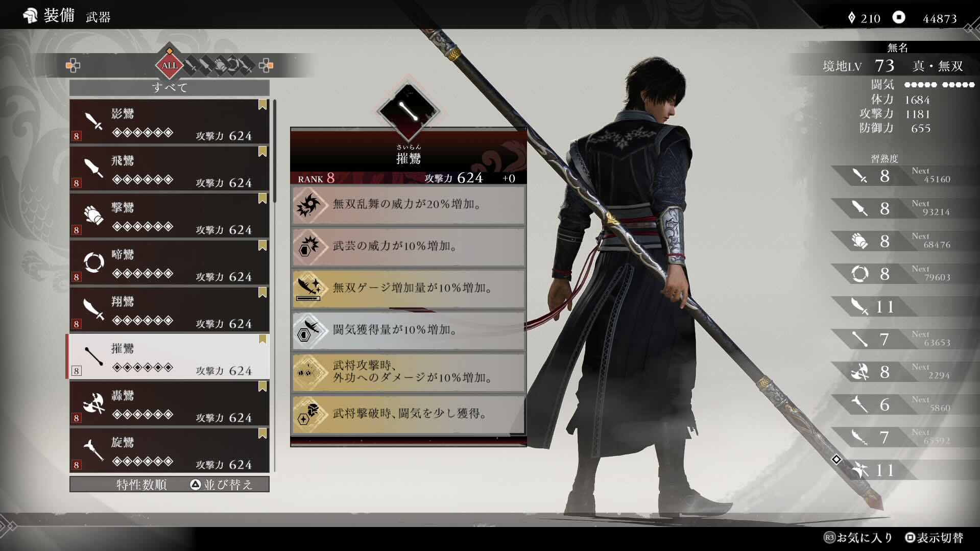
Task: Switch to the gauntlets weapon filter tab
Action: coord(220,65)
